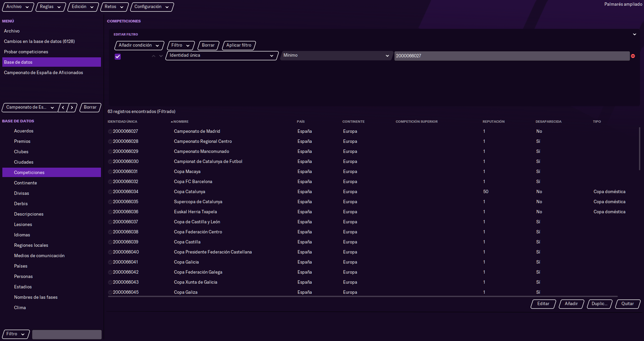Open the Edición menu

point(83,7)
